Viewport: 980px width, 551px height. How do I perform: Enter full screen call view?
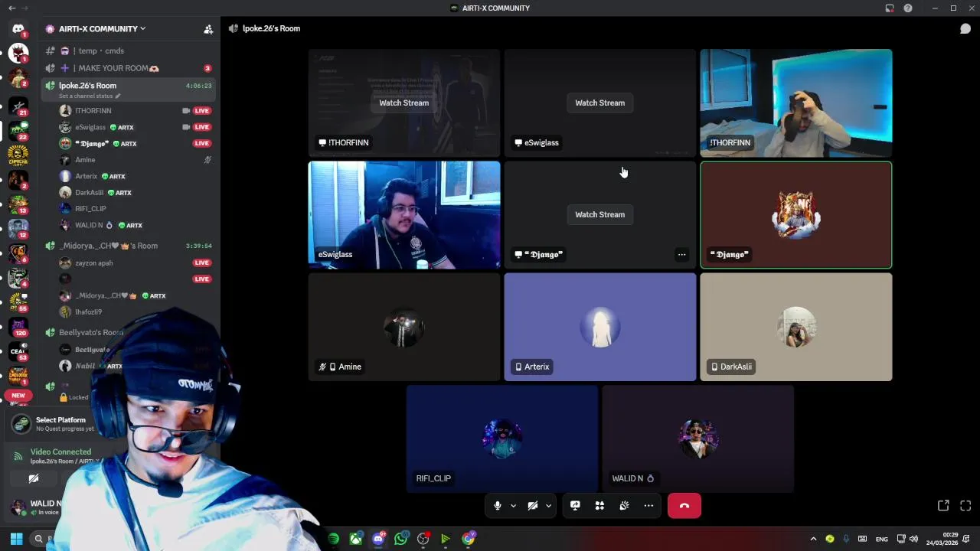click(965, 506)
